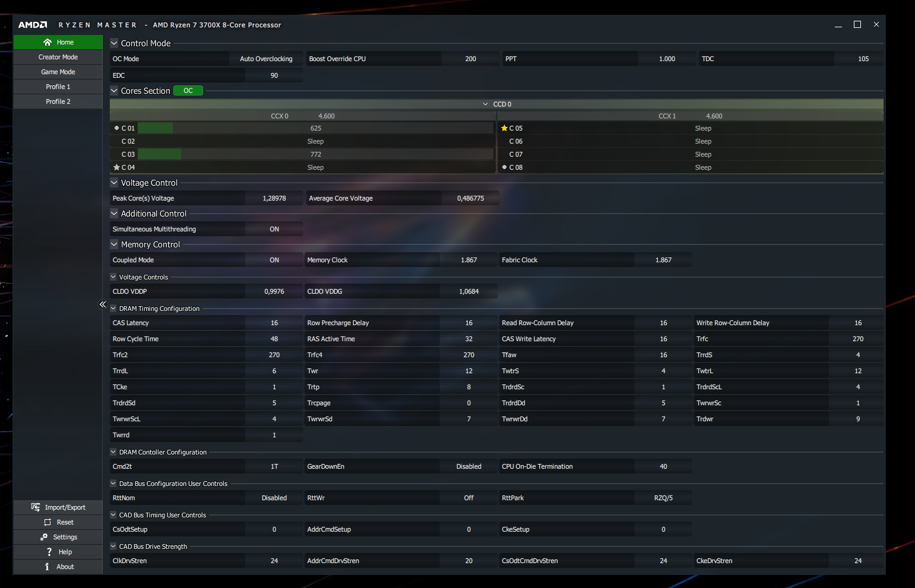Collapse the Voltage Control section
Viewport: 915px width, 588px height.
(x=114, y=183)
